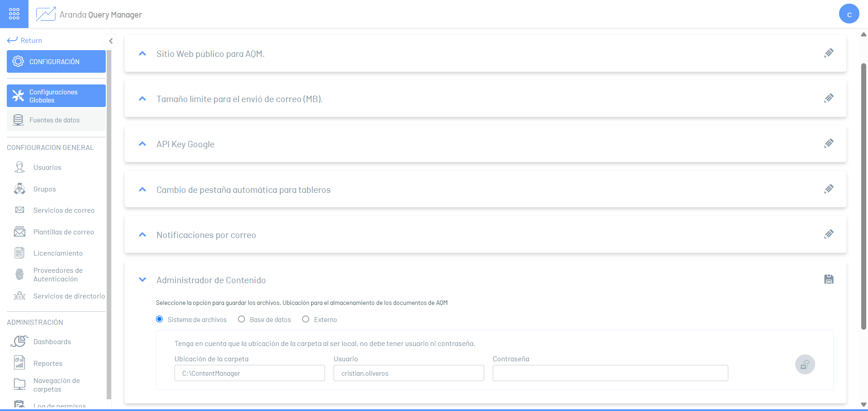868x411 pixels.
Task: Click the Return arrow link
Action: click(x=24, y=40)
